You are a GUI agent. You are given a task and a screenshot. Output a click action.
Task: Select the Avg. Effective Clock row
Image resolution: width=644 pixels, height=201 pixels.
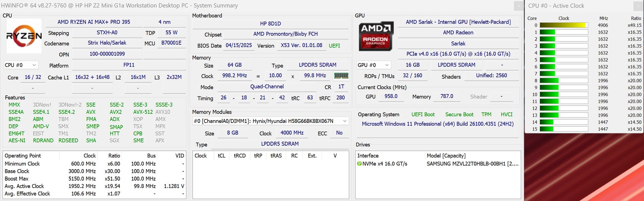94,194
